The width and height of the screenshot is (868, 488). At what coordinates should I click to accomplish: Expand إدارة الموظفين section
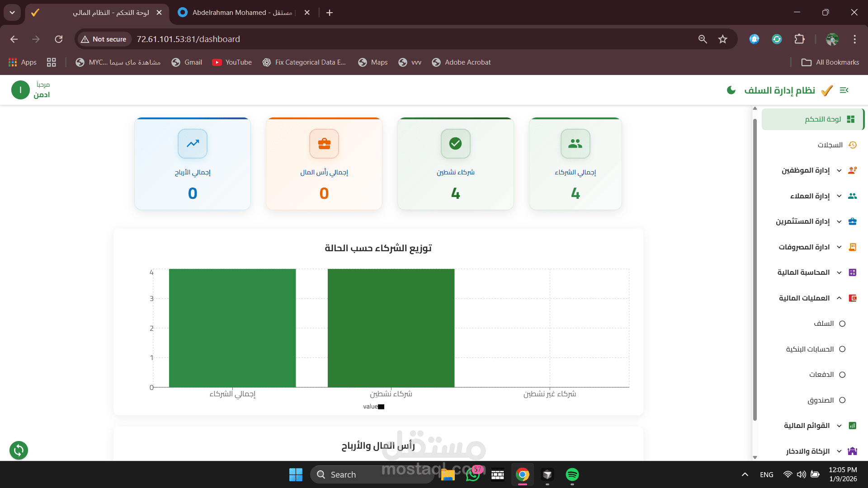click(806, 170)
